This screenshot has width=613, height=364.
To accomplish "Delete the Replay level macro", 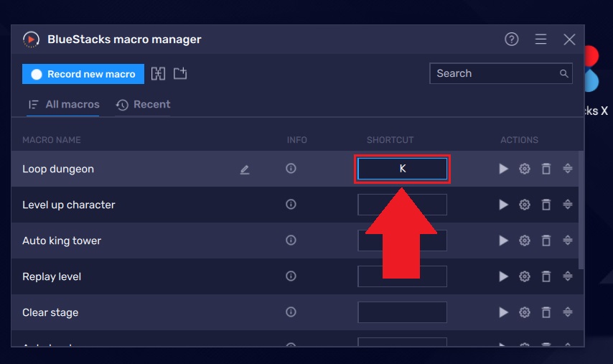I will [546, 276].
